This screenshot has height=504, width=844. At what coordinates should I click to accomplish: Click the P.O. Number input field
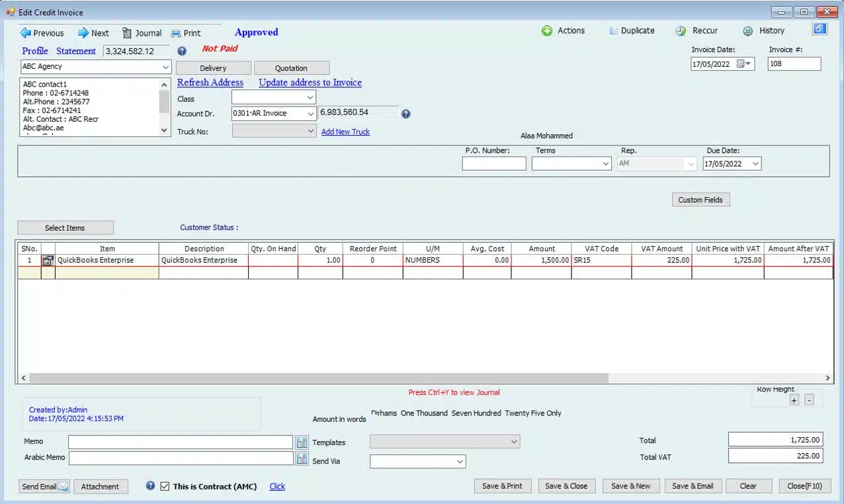coord(494,164)
